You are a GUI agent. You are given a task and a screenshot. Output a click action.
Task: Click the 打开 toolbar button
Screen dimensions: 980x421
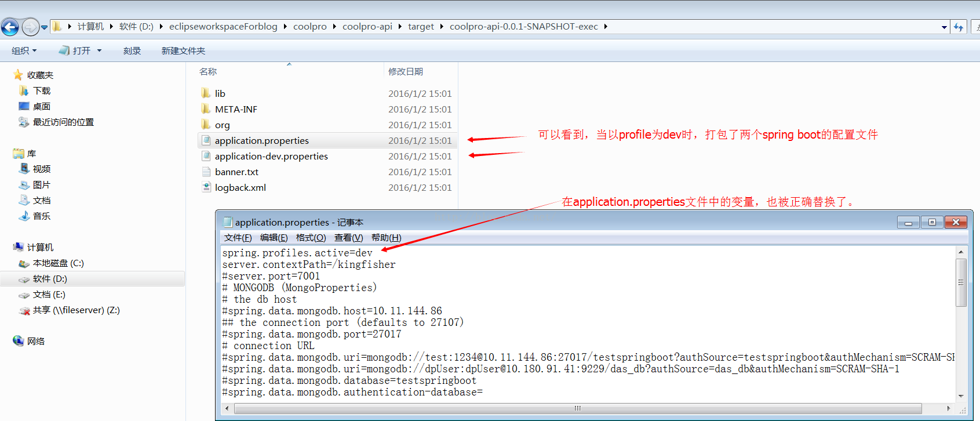[75, 51]
